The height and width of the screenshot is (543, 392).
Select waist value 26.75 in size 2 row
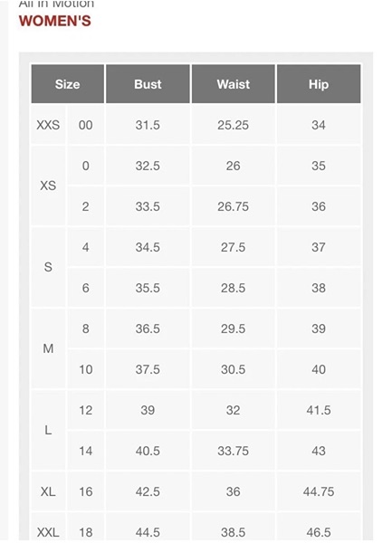(234, 206)
